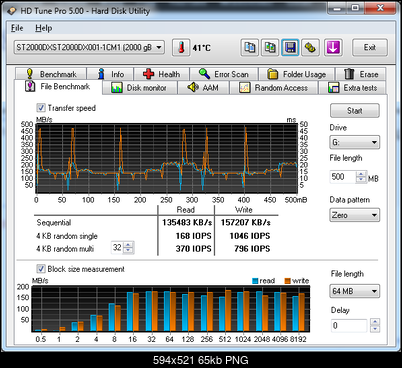The image size is (402, 368).
Task: Toggle the Block size measurement checkbox
Action: [x=41, y=269]
